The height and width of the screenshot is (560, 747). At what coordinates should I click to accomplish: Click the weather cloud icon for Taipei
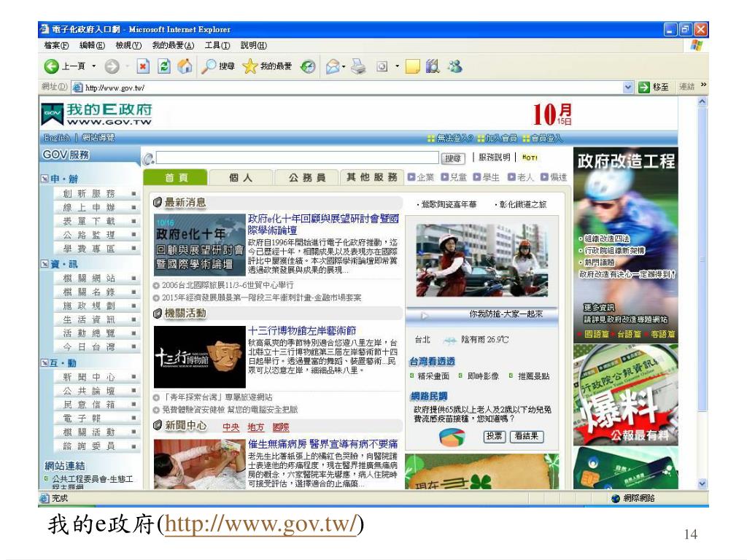click(x=449, y=340)
